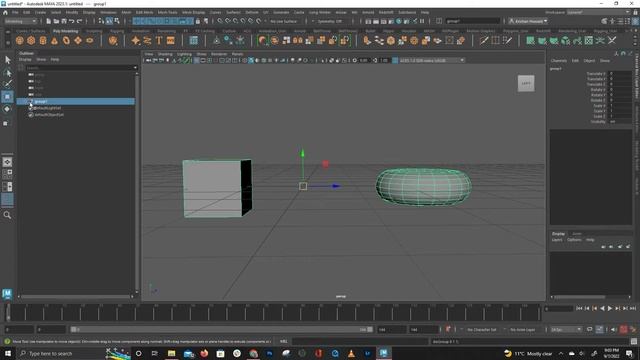
Task: Create a polygon cube from the shelf
Action: tap(31, 40)
